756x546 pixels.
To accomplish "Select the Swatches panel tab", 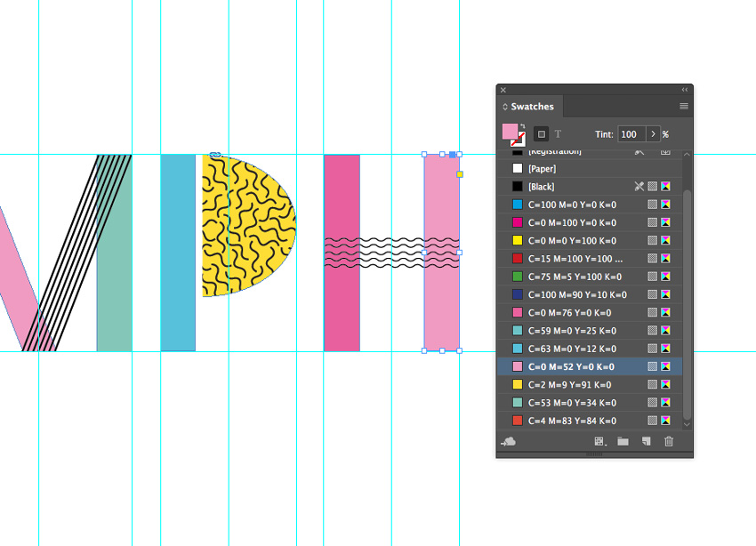I will pos(531,107).
